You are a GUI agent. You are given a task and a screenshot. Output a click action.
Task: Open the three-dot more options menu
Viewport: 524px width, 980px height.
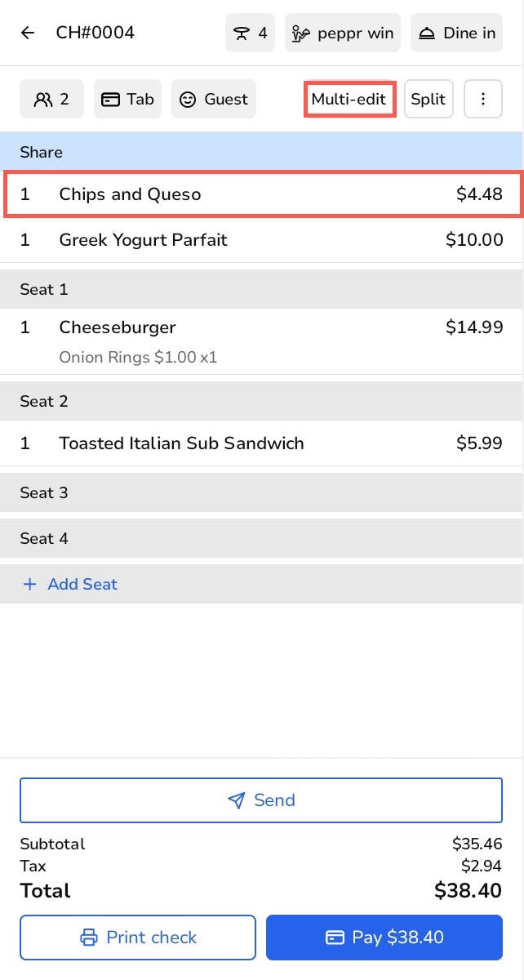pos(482,100)
